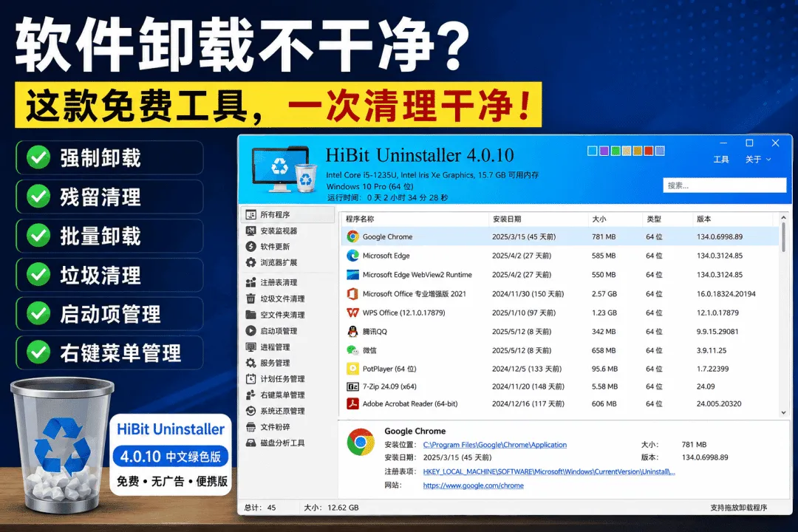
Task: Open the 工具 menu
Action: [x=720, y=160]
